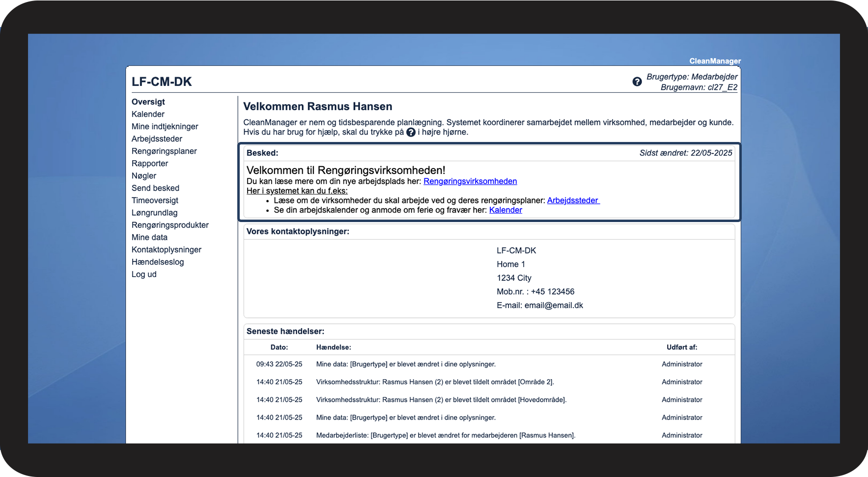The width and height of the screenshot is (868, 477).
Task: Follow the Rengøringsvirksomheden hyperlink
Action: coord(470,181)
